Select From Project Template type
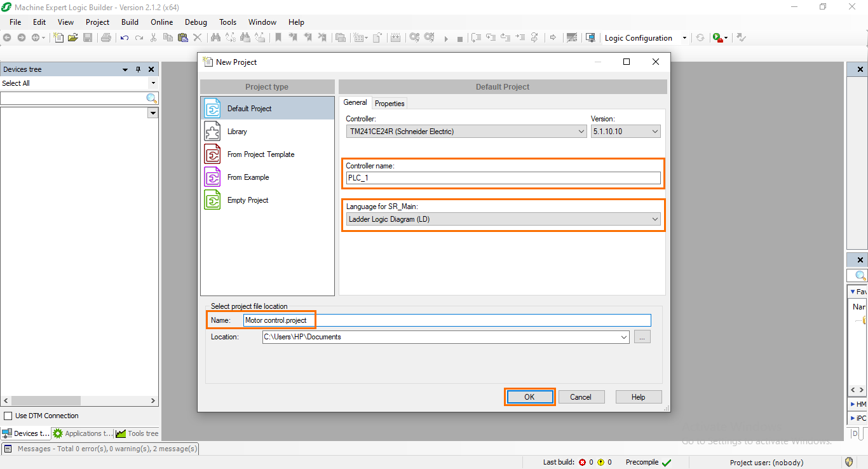The width and height of the screenshot is (868, 469). point(268,154)
